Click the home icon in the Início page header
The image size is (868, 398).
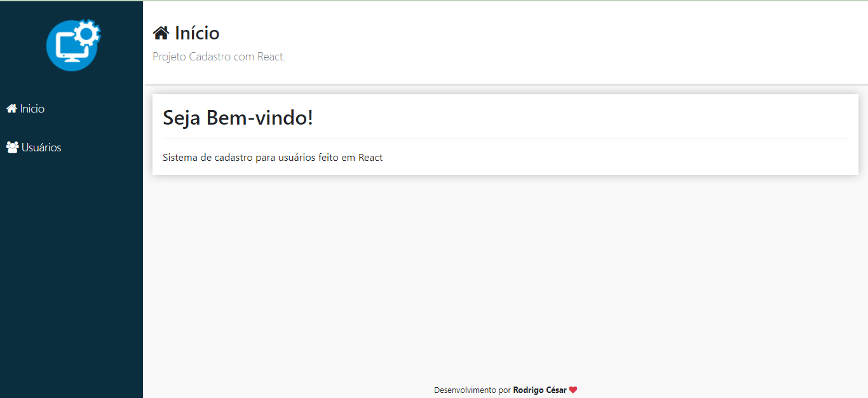pos(161,33)
